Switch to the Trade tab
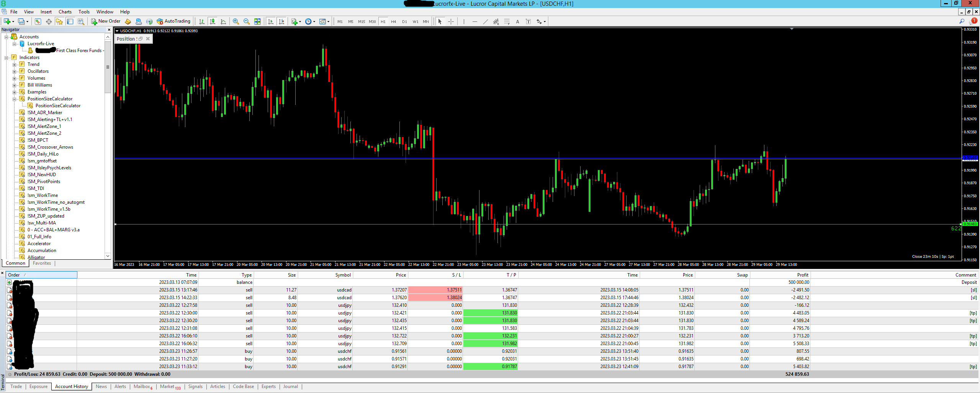 pyautogui.click(x=16, y=386)
